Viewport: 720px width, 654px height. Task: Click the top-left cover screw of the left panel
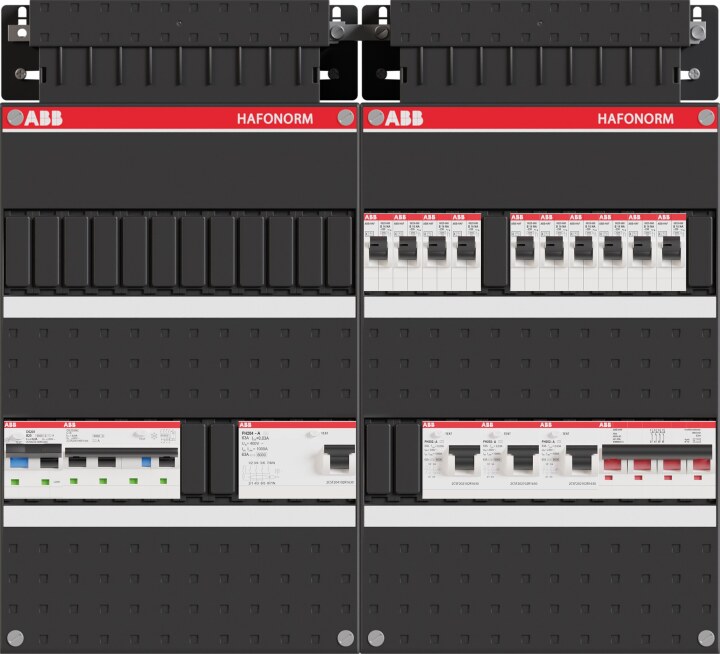15,118
